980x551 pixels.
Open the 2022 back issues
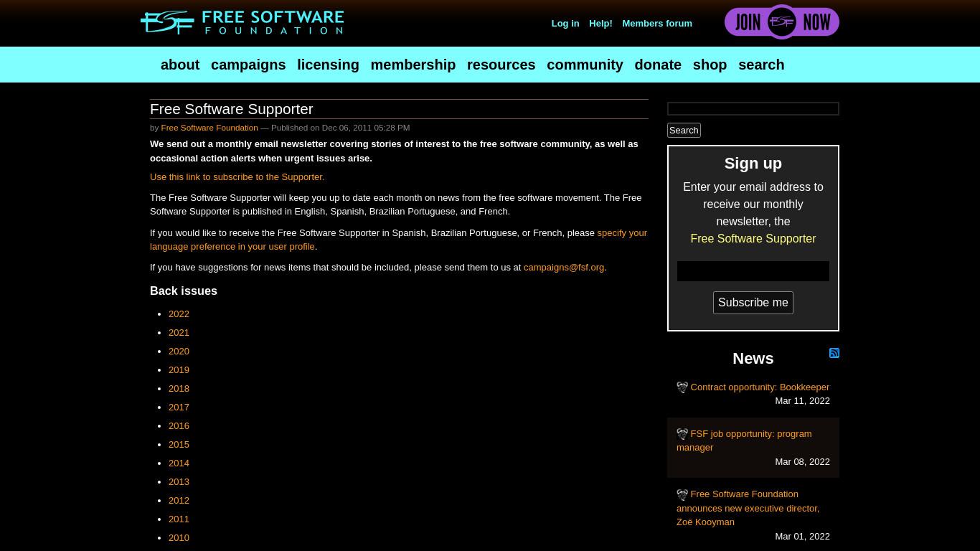click(179, 314)
